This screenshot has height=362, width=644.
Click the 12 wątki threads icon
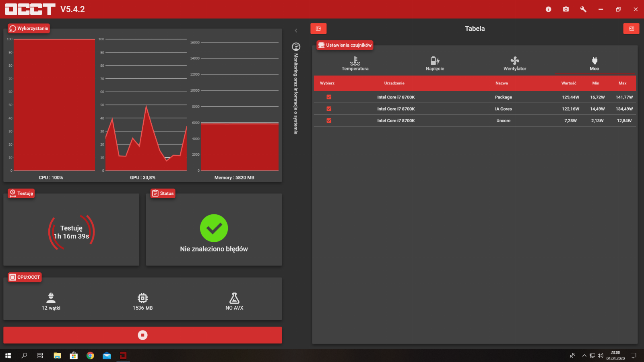[x=51, y=298]
